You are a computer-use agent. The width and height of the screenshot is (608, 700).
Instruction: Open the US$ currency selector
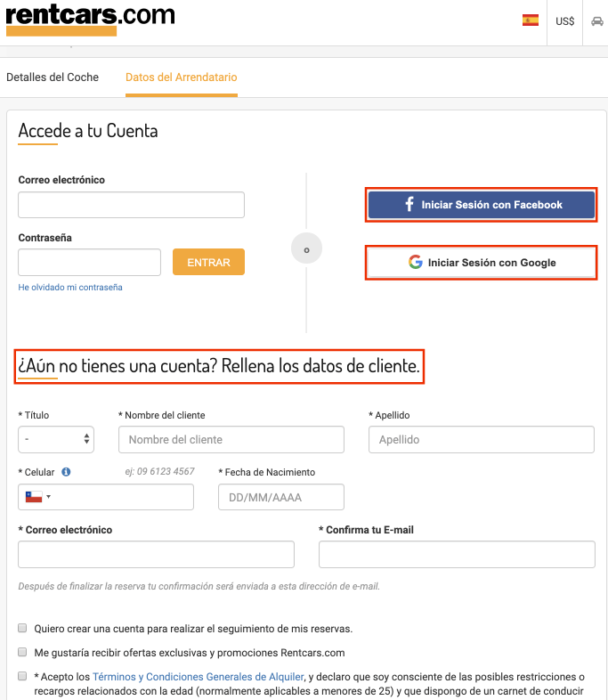click(x=564, y=21)
